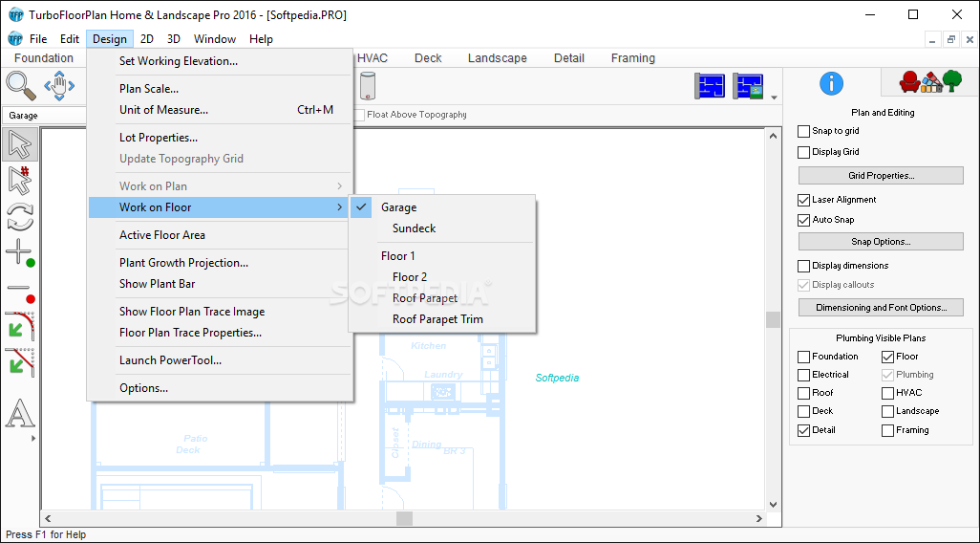Expand the Text tool flyout arrow
The image size is (980, 543).
coord(33,439)
